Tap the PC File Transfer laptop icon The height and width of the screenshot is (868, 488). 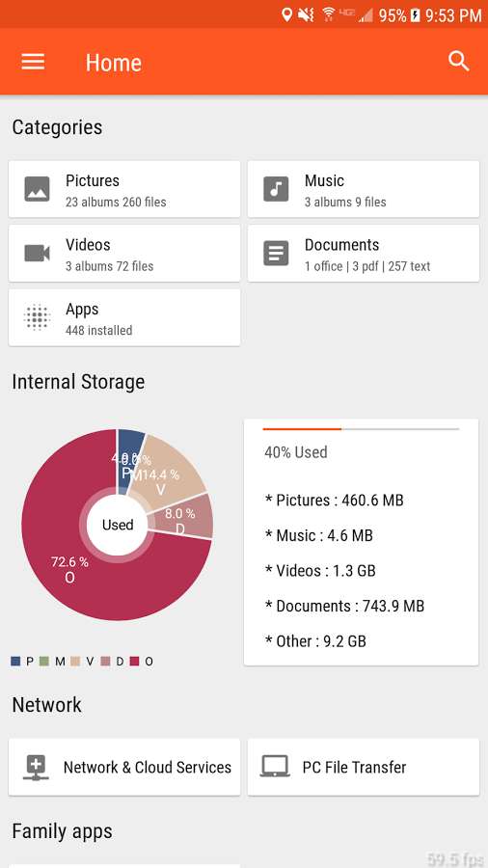[x=275, y=768]
